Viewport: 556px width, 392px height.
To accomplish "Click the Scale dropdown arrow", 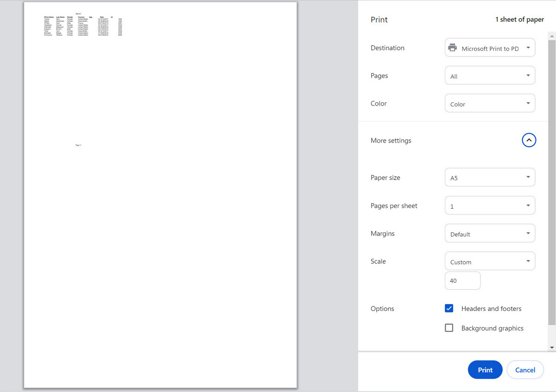I will click(527, 261).
